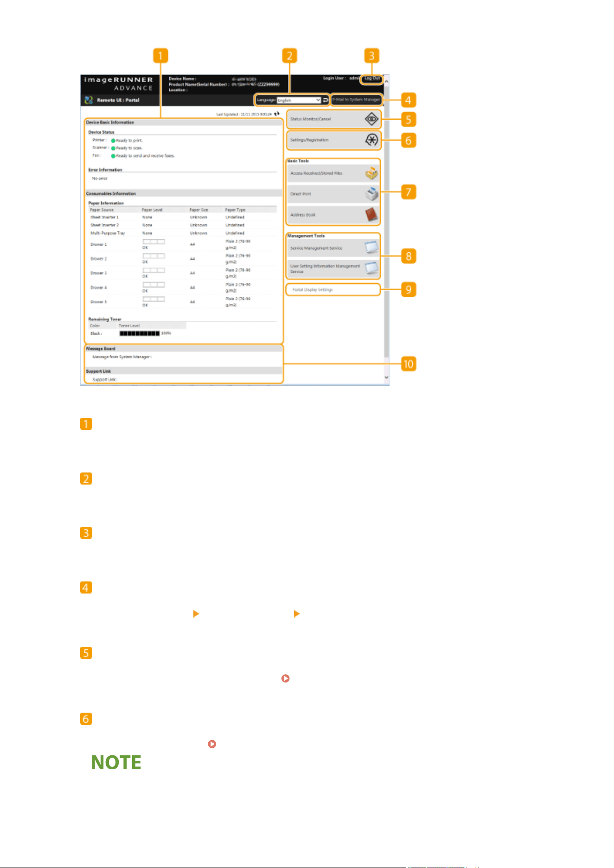Click the green Fax status indicator
The image size is (614, 868).
tap(113, 156)
